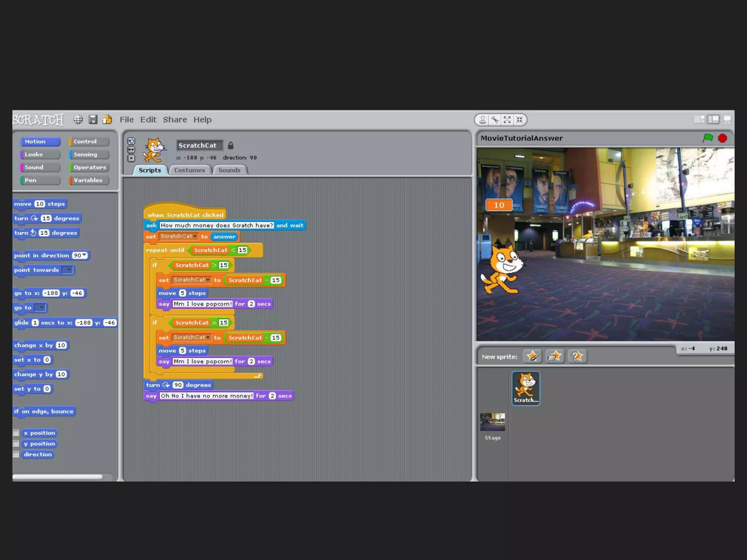Switch to the Scripts tab
Viewport: 747px width, 560px height.
(x=150, y=170)
